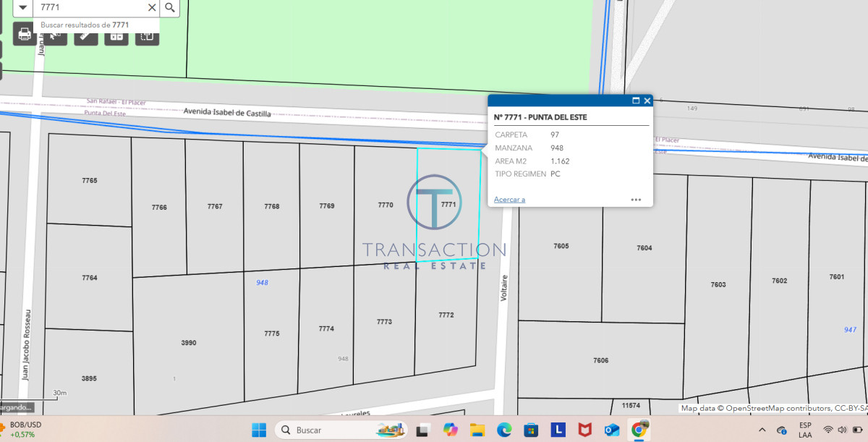Click the OpenStreetMap attribution text
The image size is (868, 442).
tap(773, 409)
